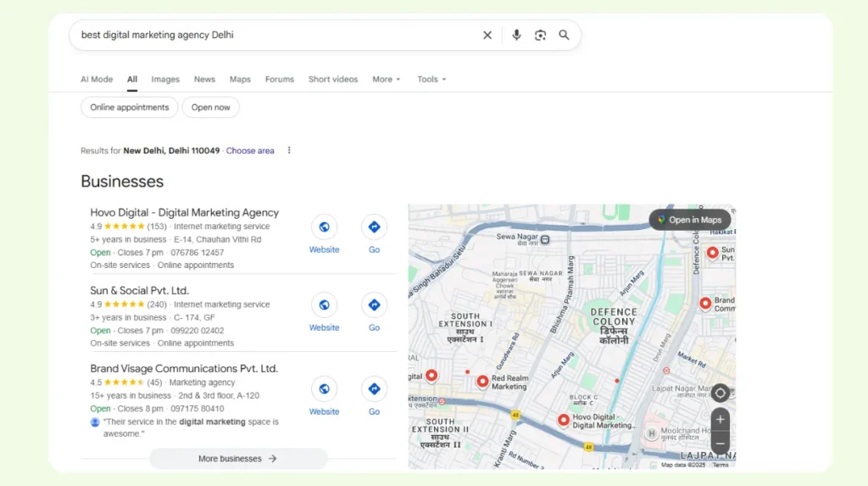Image resolution: width=868 pixels, height=486 pixels.
Task: Get directions to Hovo Digital
Action: click(x=374, y=226)
